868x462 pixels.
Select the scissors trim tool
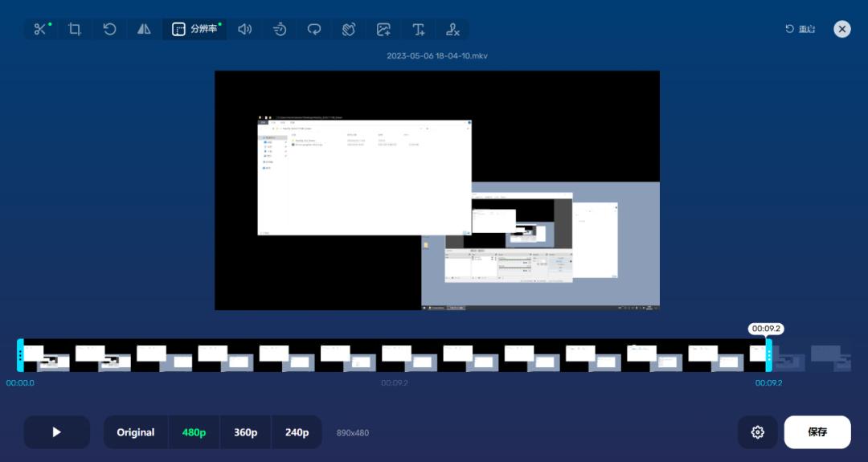39,30
